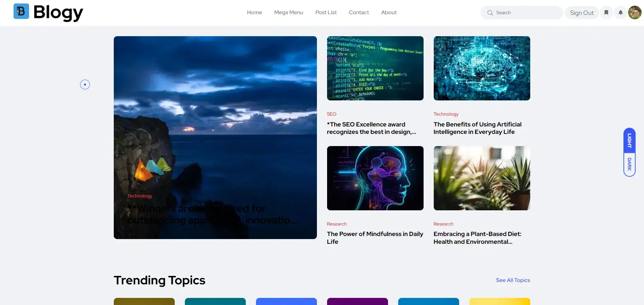
Task: Open the Blogy brand name link
Action: [58, 13]
